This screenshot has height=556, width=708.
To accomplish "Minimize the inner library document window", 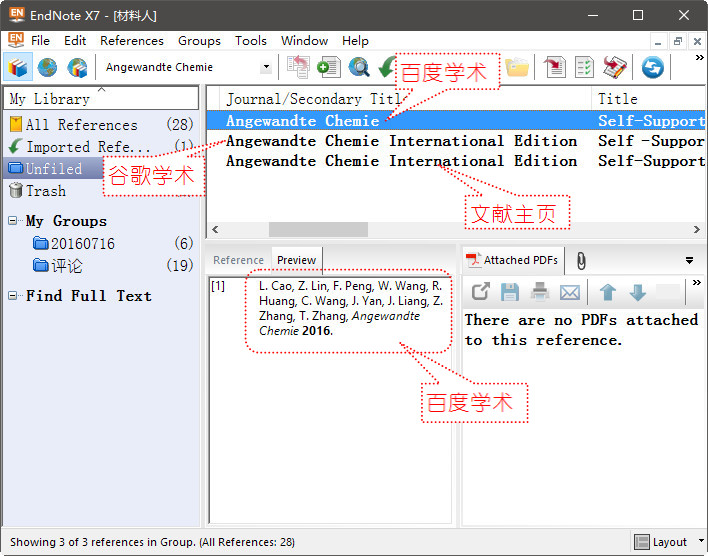I will click(658, 42).
